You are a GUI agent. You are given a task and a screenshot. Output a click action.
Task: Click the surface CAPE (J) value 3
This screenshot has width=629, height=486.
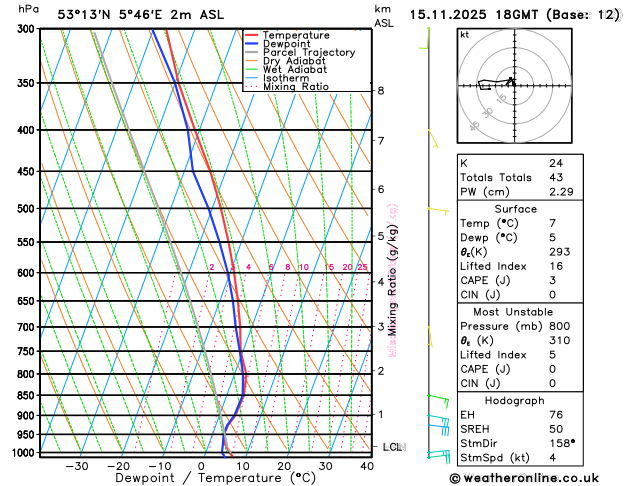click(x=553, y=280)
